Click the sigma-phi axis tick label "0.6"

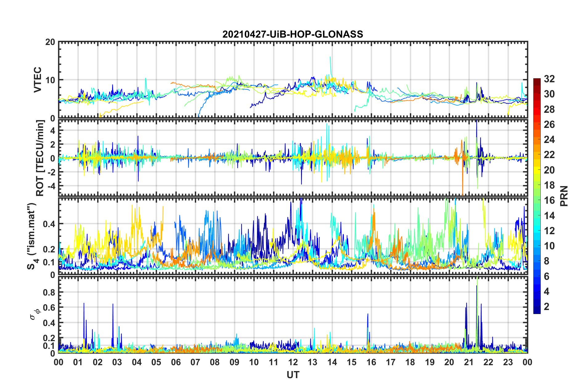click(49, 308)
